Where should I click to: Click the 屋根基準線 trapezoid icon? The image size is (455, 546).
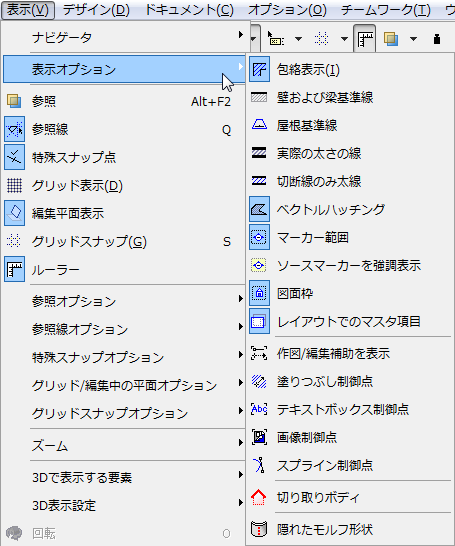pos(259,125)
